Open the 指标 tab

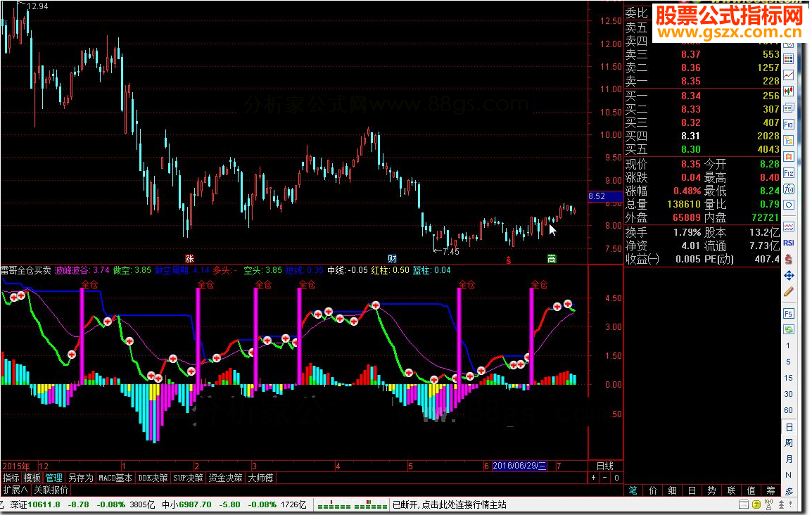tap(11, 478)
